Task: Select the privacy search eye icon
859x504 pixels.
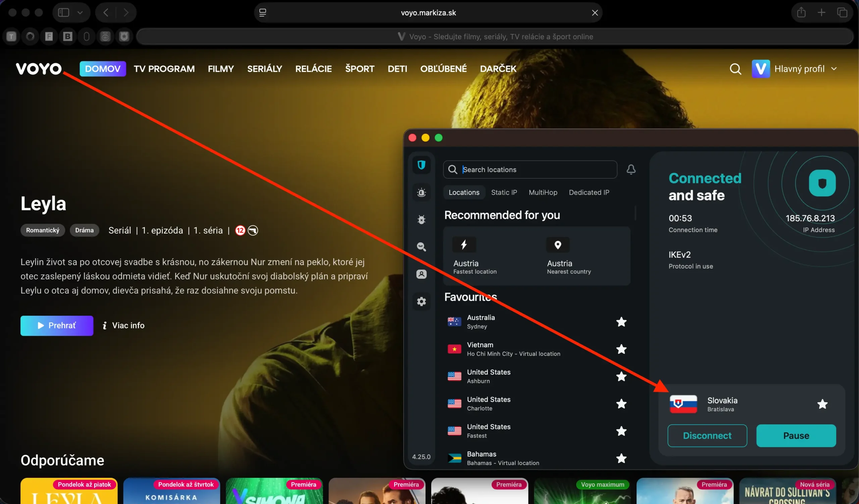Action: tap(421, 247)
